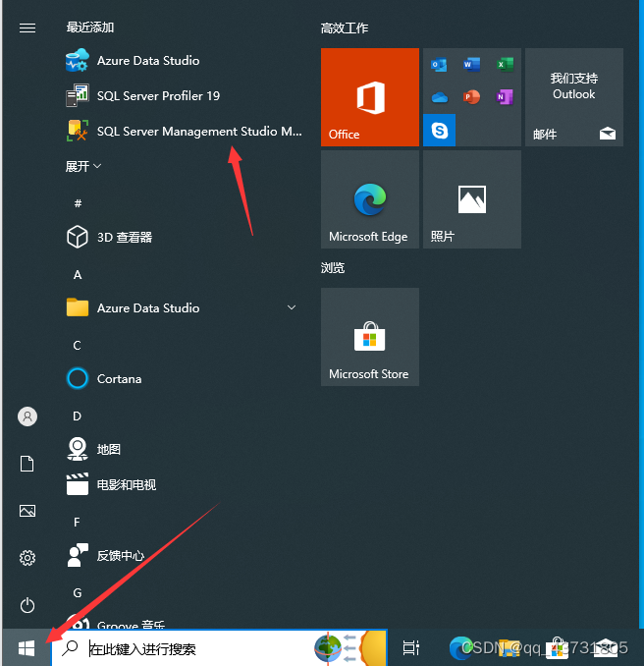Expand Azure Data Studio folder

[183, 307]
